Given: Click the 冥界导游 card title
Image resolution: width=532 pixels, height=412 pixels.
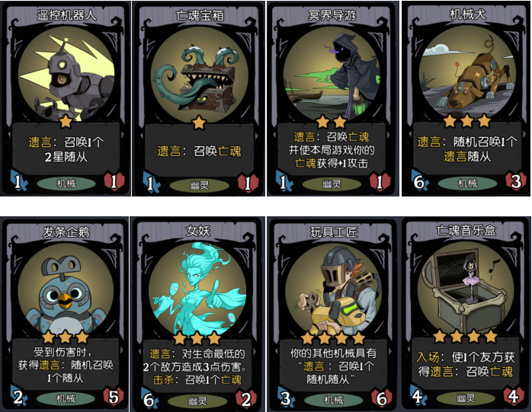Looking at the screenshot, I should tap(332, 15).
